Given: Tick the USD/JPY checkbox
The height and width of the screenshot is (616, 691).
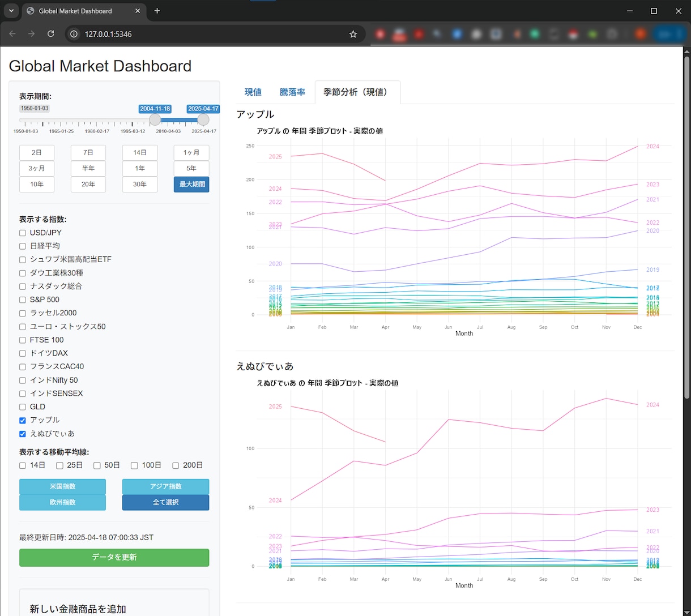Looking at the screenshot, I should (23, 233).
